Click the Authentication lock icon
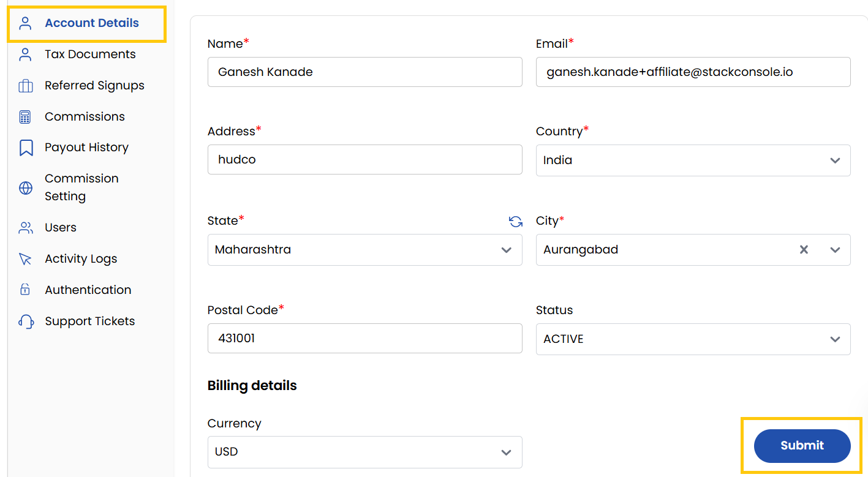 25,290
